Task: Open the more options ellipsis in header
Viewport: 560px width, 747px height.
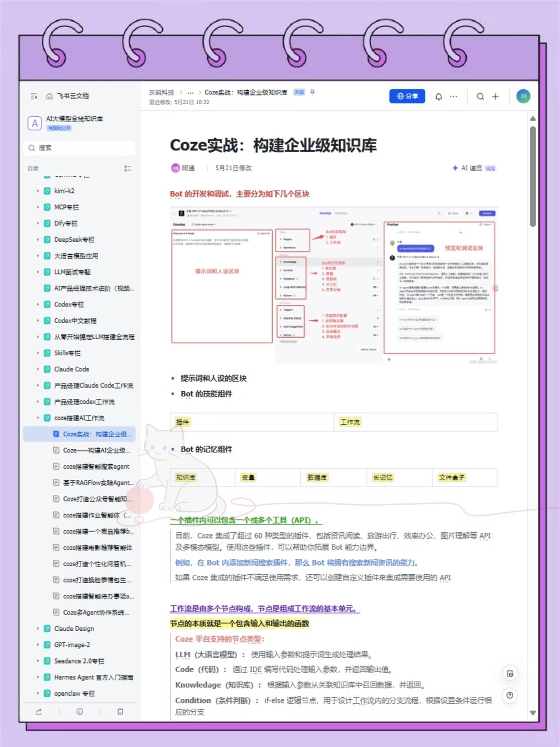Action: (x=454, y=96)
